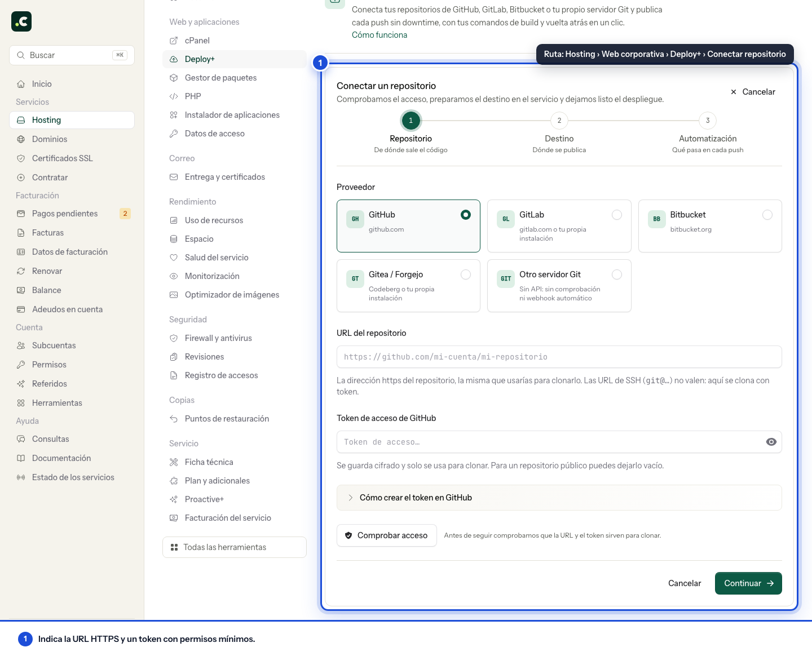Viewport: 812px width, 656px height.
Task: Open Datos de facturación in sidebar
Action: click(x=72, y=252)
